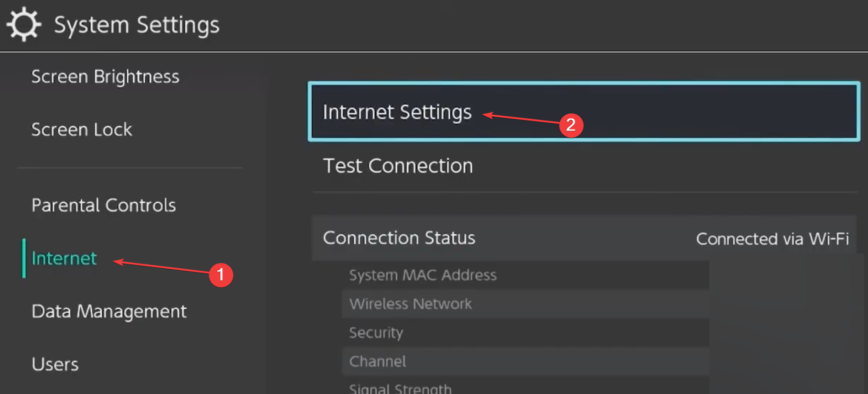Open Screen Brightness settings

click(x=105, y=77)
